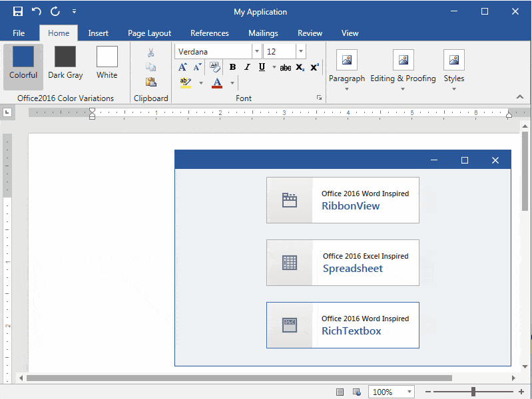Click the vertical scrollbar up arrow

[525, 126]
